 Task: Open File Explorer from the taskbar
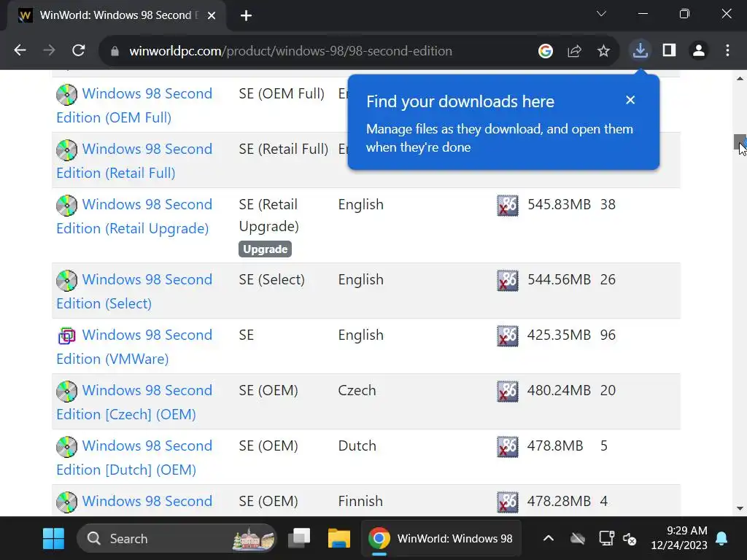coord(339,539)
